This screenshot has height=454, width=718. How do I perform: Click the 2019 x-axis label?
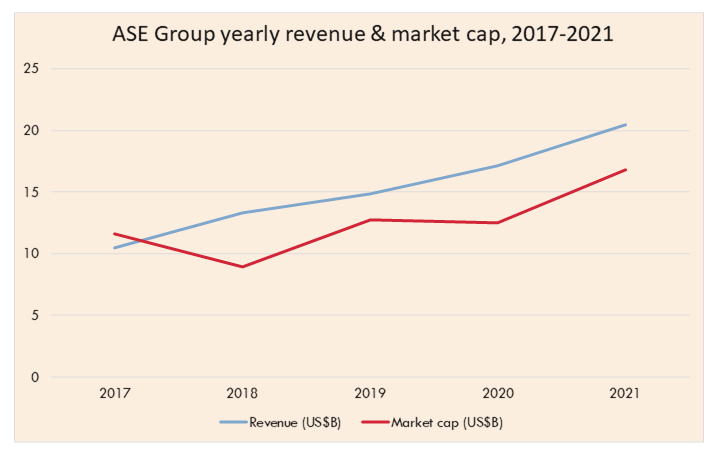pos(370,393)
